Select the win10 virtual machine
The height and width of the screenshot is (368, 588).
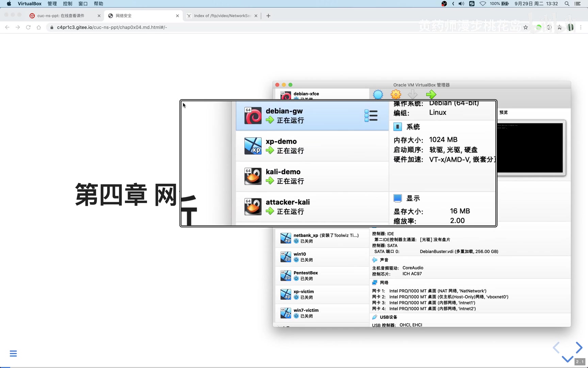(x=322, y=257)
